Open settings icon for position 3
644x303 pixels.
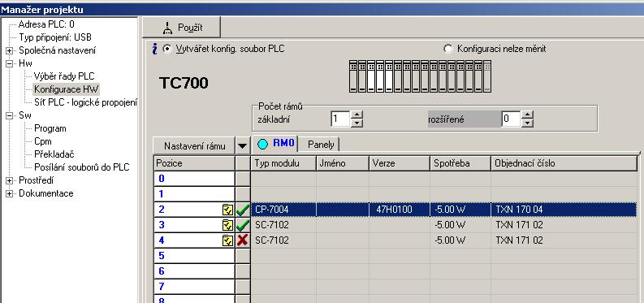point(227,225)
